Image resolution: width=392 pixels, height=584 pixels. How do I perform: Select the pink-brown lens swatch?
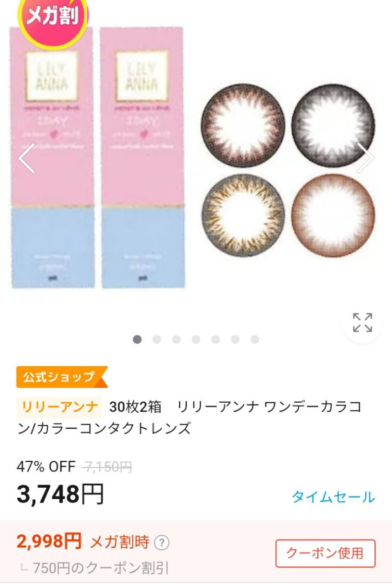tap(243, 126)
